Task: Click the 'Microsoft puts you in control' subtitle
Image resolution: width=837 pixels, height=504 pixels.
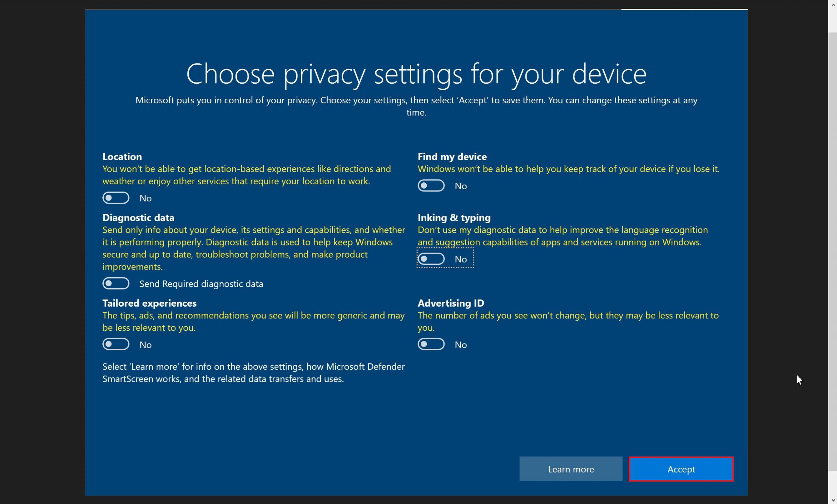Action: 417,106
